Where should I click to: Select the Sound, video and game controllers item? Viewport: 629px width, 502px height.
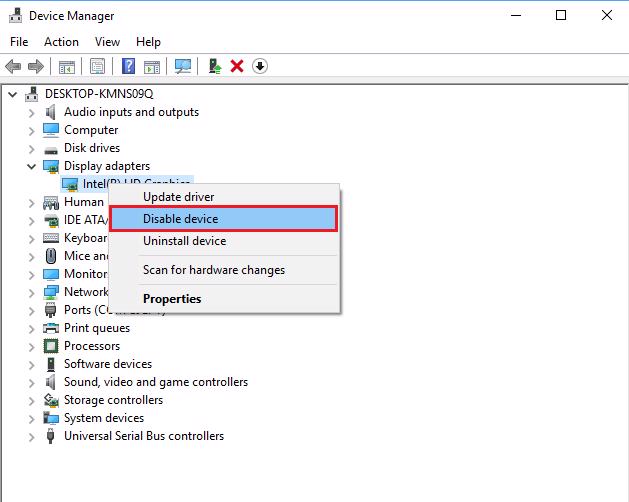coord(155,382)
